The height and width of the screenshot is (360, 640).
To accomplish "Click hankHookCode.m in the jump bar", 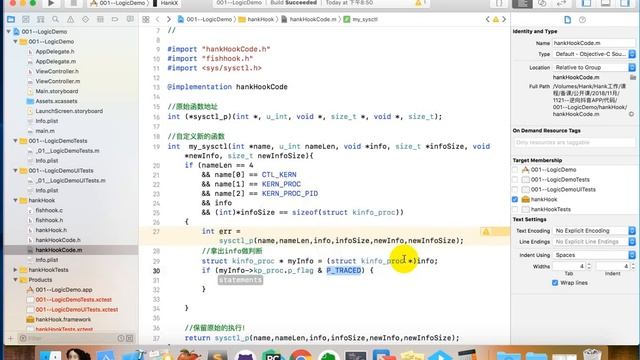I will (x=309, y=19).
